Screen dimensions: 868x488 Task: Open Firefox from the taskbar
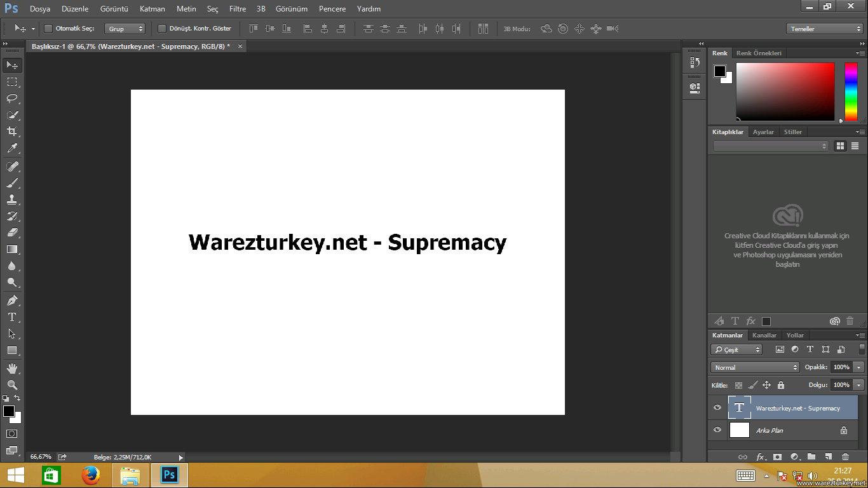(x=91, y=475)
